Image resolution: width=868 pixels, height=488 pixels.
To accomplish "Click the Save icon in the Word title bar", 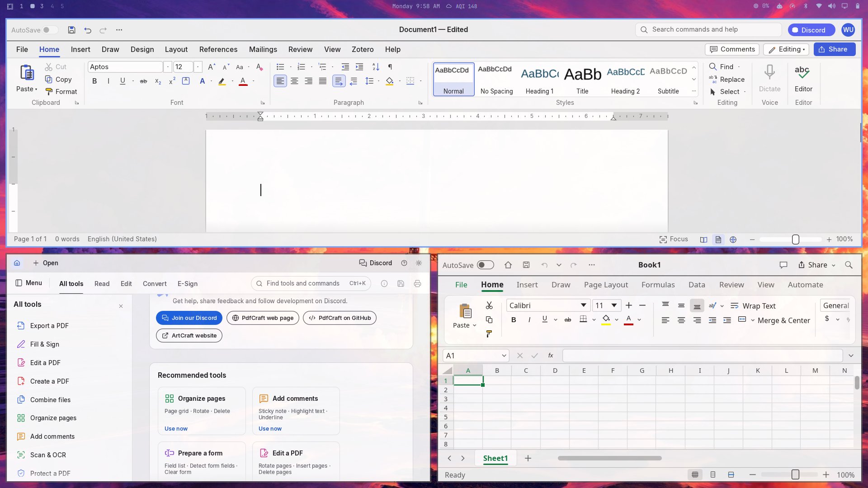I will pos(71,30).
